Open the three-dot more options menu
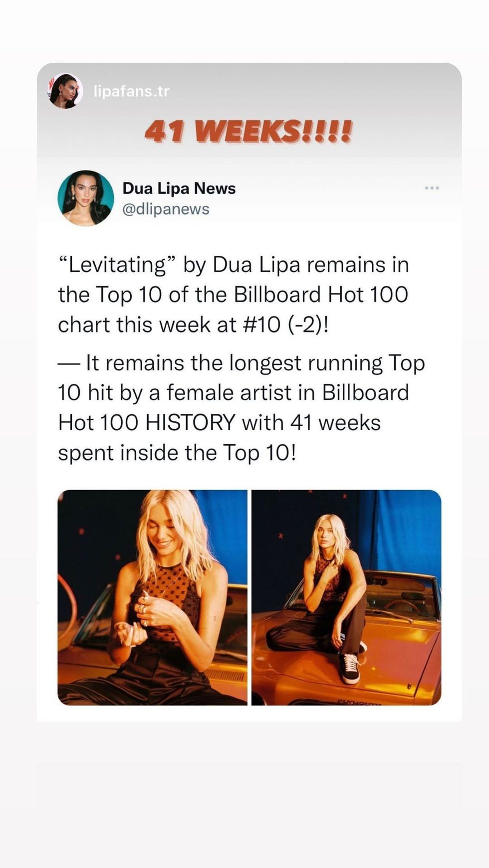The image size is (489, 868). click(x=432, y=188)
